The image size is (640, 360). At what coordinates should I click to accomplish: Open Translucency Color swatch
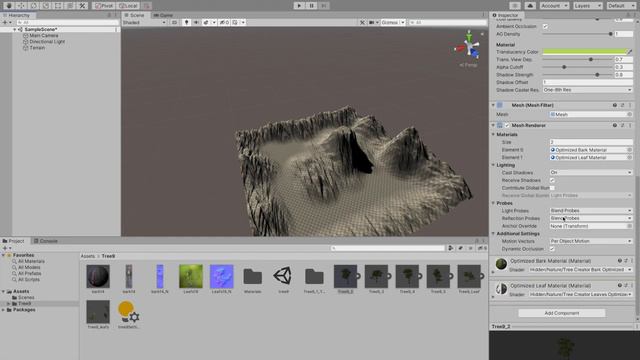584,52
